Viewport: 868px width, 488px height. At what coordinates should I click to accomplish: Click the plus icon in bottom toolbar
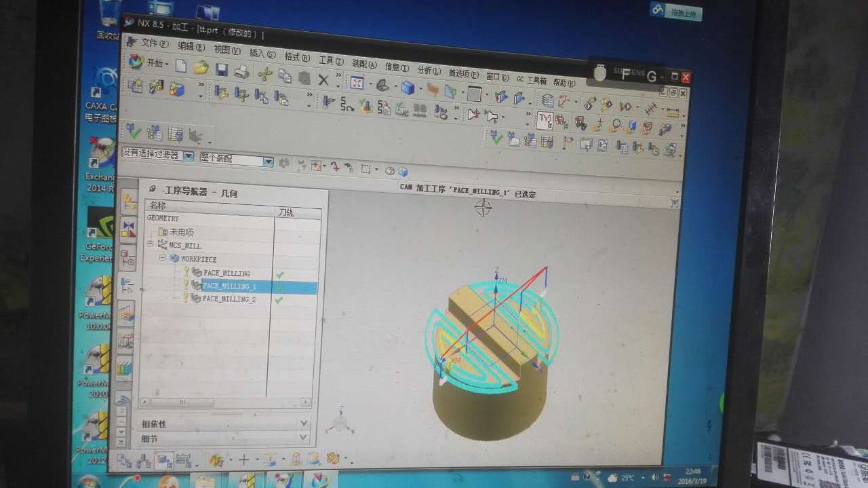[243, 460]
